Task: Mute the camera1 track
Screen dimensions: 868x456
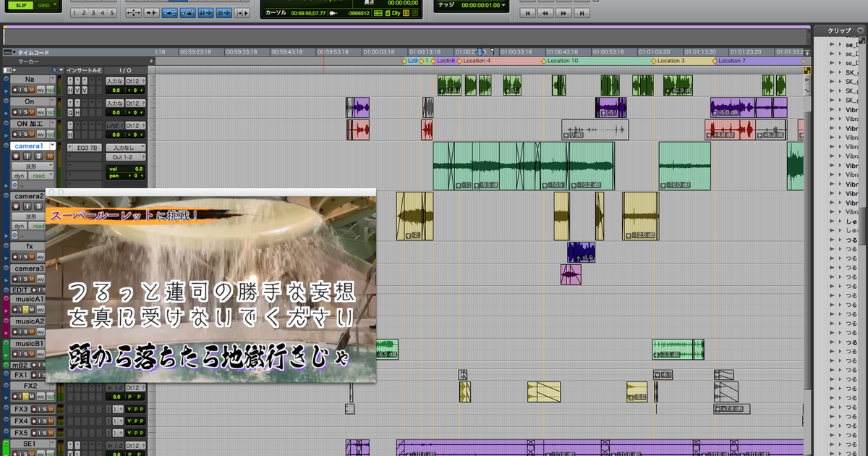Action: point(51,156)
